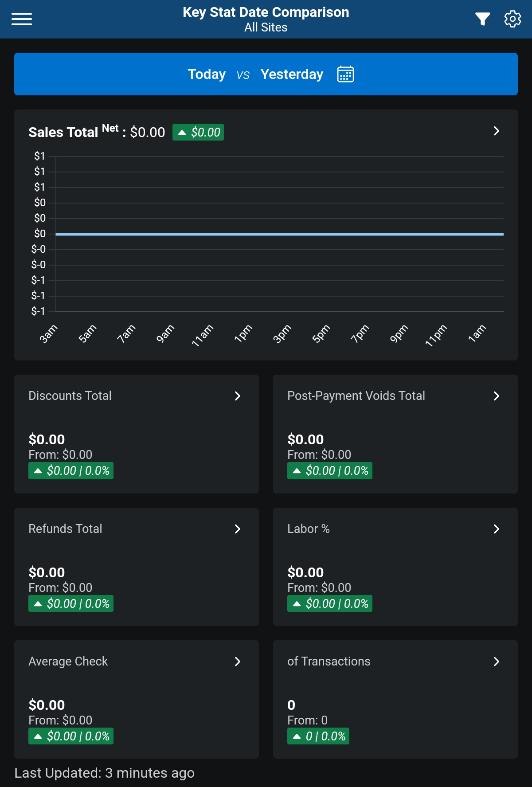Select the Today date label
Screen dimensions: 532x787
point(207,74)
